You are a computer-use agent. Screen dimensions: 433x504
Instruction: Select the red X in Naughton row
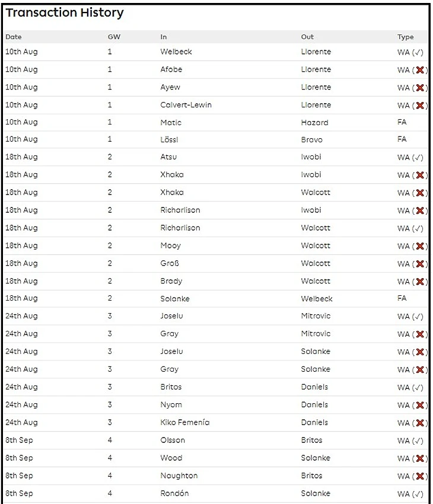point(420,476)
